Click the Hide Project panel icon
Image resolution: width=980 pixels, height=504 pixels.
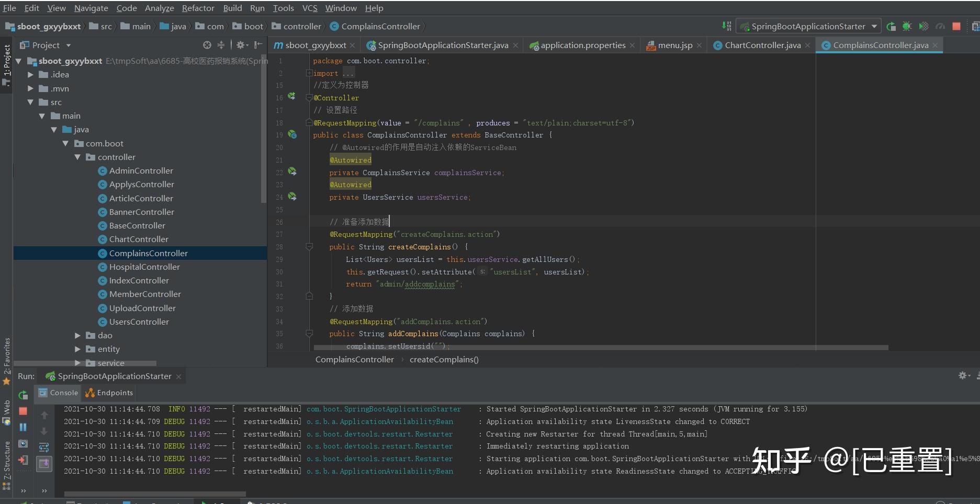(x=258, y=45)
